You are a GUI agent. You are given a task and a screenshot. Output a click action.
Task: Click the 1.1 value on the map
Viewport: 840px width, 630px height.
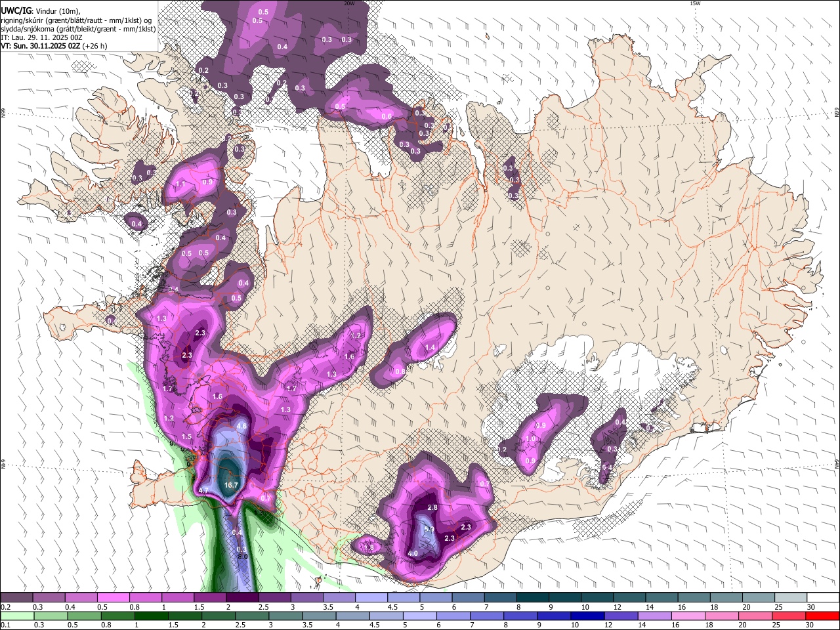[180, 184]
